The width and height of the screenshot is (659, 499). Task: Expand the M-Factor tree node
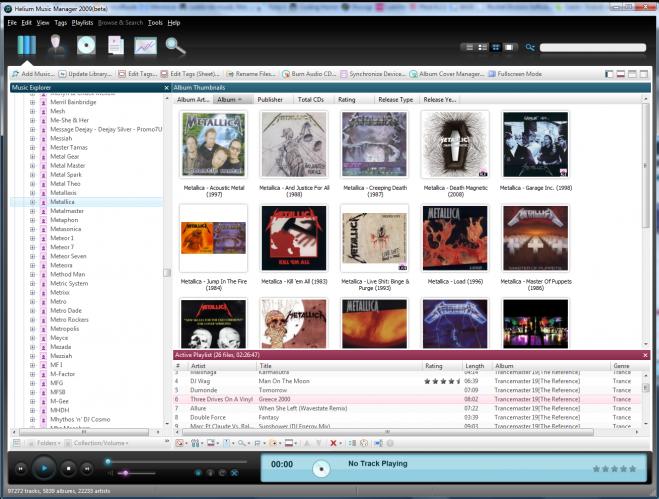pos(32,374)
